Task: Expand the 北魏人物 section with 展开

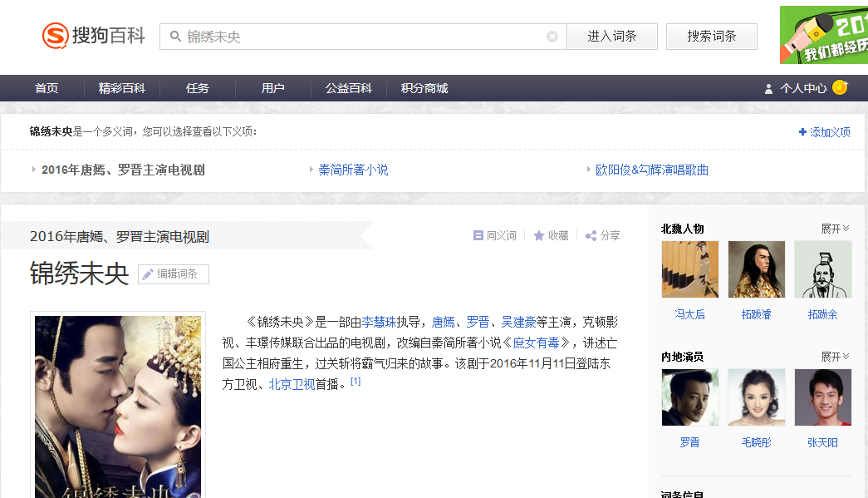Action: pyautogui.click(x=835, y=229)
